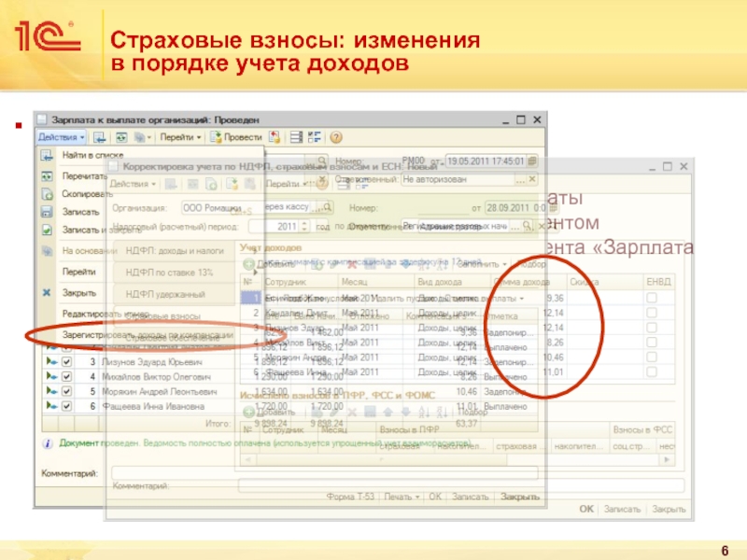This screenshot has width=747, height=560.
Task: Toggle checkbox for Фащеева Инна Ивановна
Action: [x=65, y=407]
